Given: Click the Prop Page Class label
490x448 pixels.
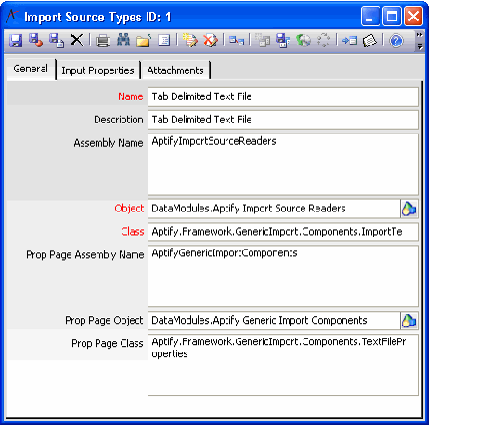Looking at the screenshot, I should 108,343.
